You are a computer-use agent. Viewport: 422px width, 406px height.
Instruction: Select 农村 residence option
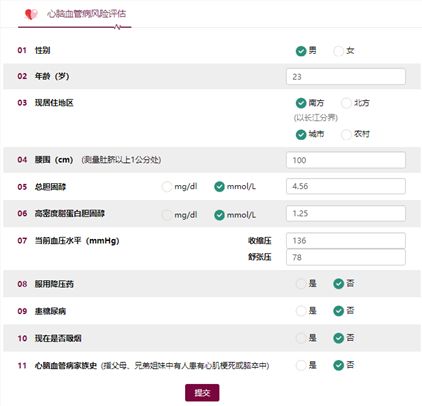[346, 134]
